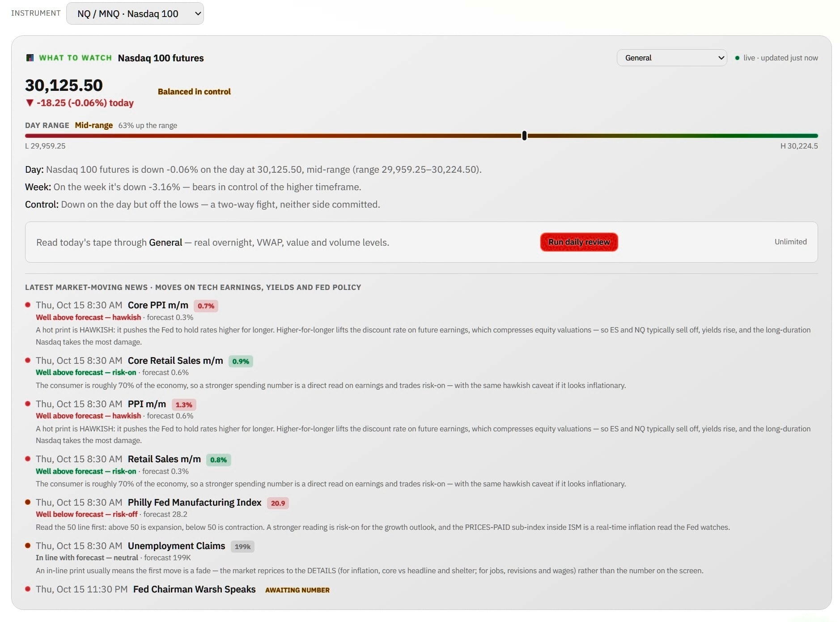Click the In line with forecast — neutral text
The height and width of the screenshot is (622, 840).
point(87,558)
